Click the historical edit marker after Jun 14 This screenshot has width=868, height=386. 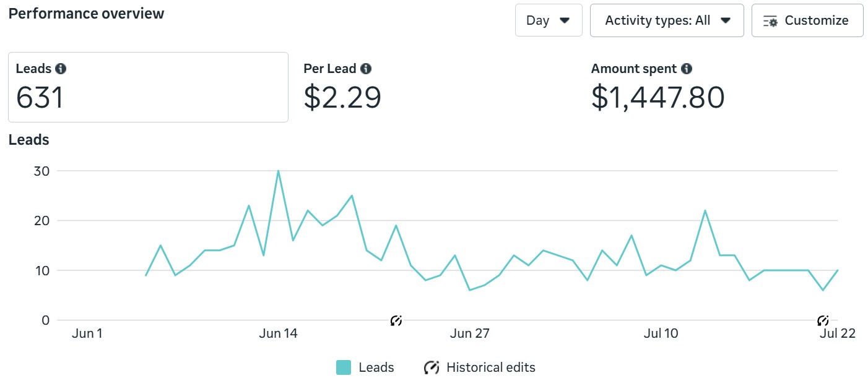coord(396,320)
